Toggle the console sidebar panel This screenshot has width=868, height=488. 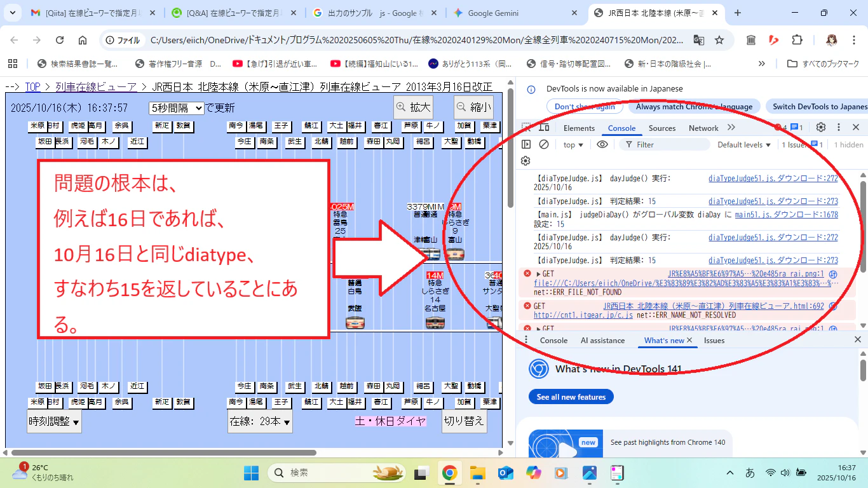click(x=526, y=145)
